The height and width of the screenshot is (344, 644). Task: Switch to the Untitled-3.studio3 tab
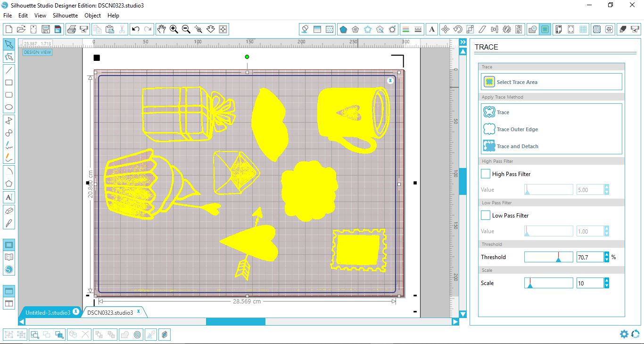tap(47, 312)
